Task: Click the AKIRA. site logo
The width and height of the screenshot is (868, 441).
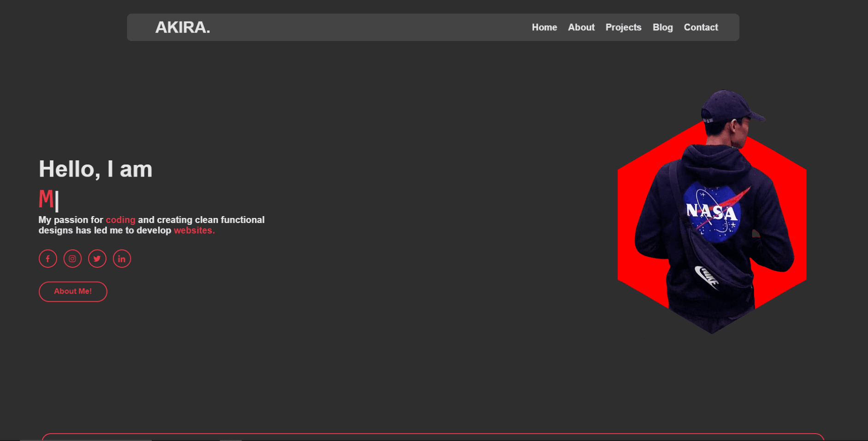Action: [x=183, y=27]
